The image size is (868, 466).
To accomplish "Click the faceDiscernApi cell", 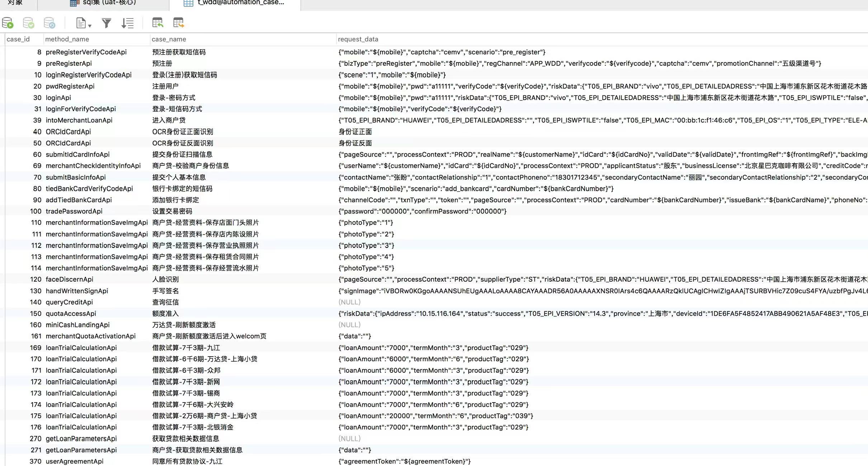I will pyautogui.click(x=70, y=279).
